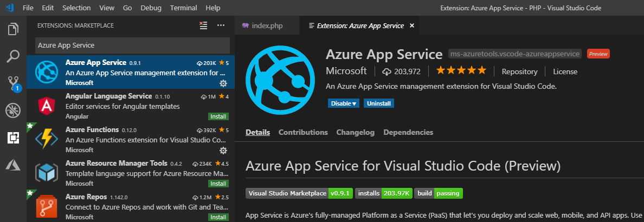This screenshot has height=222, width=644.
Task: Select Azure Resource Manager Tools row
Action: tap(131, 173)
